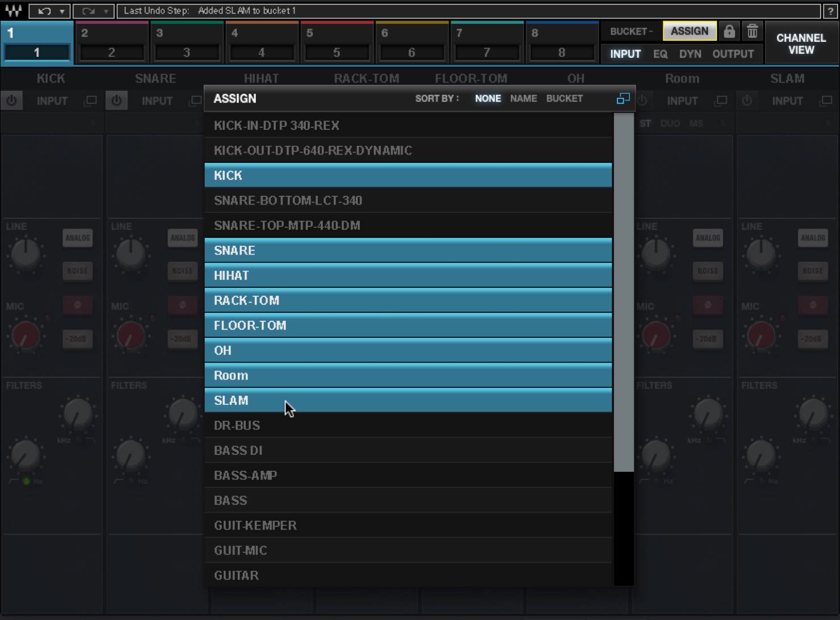
Task: Add GUITAR to the bucket
Action: coord(408,575)
